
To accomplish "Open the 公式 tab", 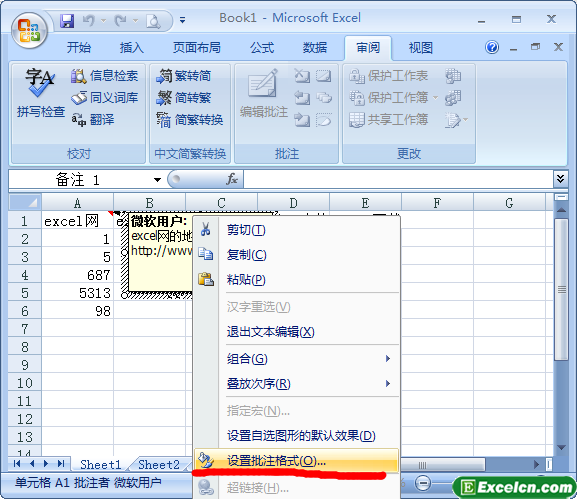I will 262,48.
